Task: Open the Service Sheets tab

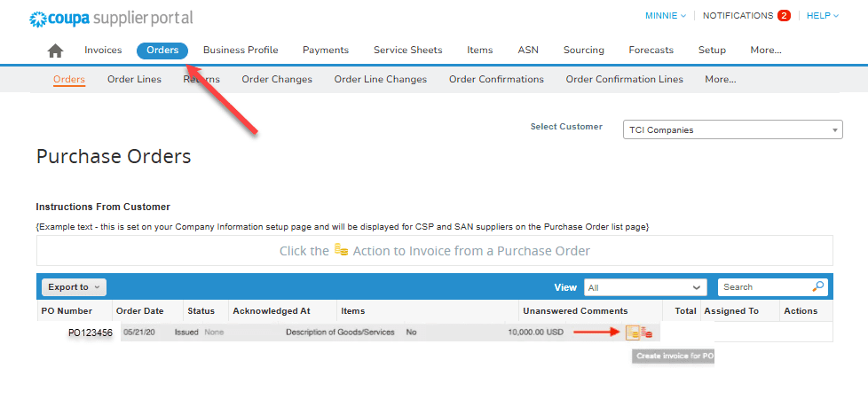Action: tap(407, 51)
